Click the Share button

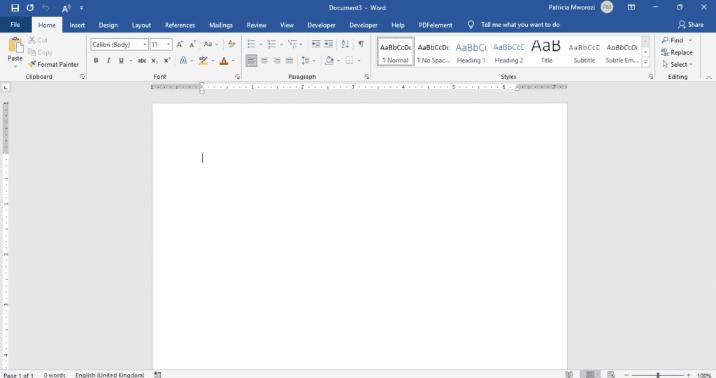pos(691,25)
